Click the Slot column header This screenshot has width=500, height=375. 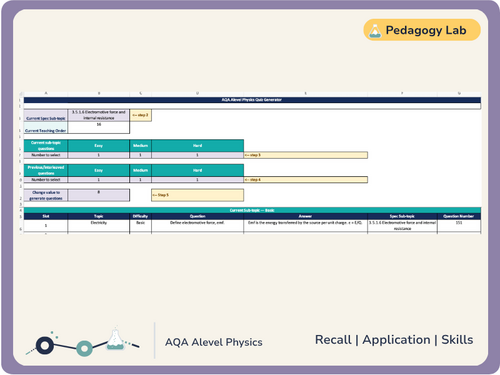[x=46, y=216]
